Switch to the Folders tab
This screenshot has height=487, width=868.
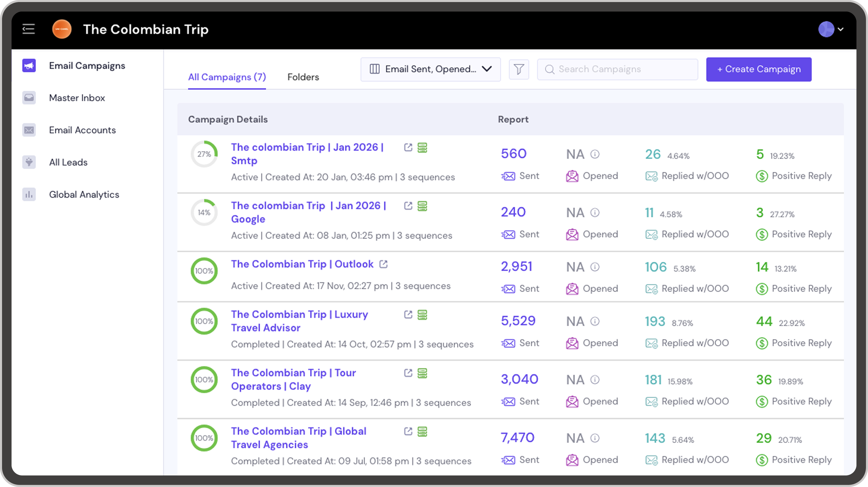303,77
